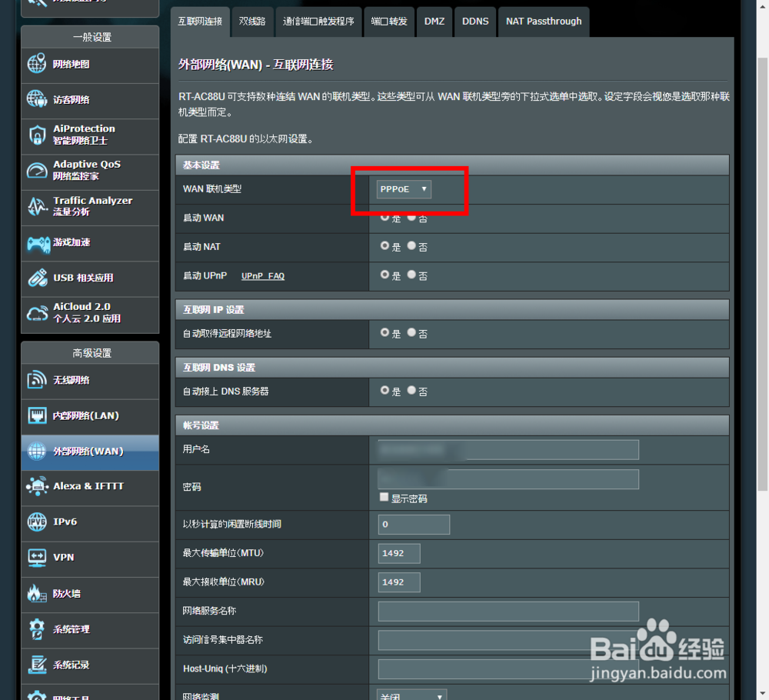Switch to the DMZ tab
This screenshot has width=769, height=700.
click(434, 22)
